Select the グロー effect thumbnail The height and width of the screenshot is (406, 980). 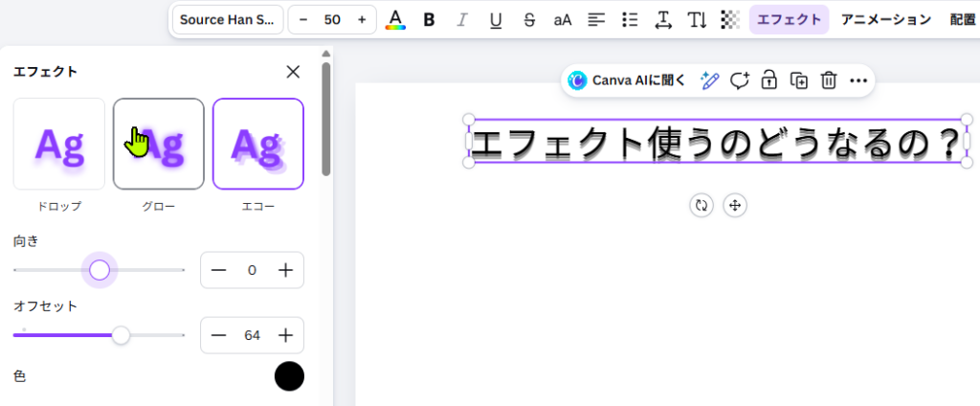[x=159, y=144]
